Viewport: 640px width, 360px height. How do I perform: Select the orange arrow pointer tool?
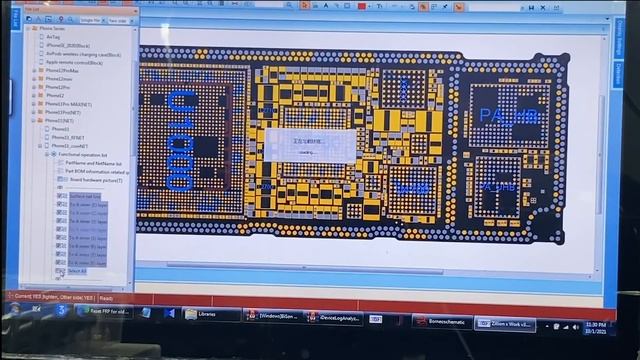[305, 6]
